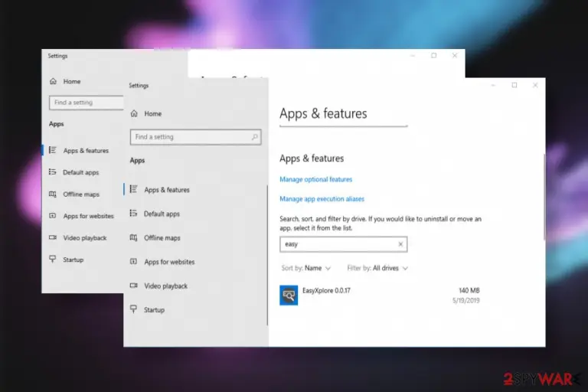Select the EasyXplore 0.0.17 list entry
The height and width of the screenshot is (392, 588).
pyautogui.click(x=380, y=296)
